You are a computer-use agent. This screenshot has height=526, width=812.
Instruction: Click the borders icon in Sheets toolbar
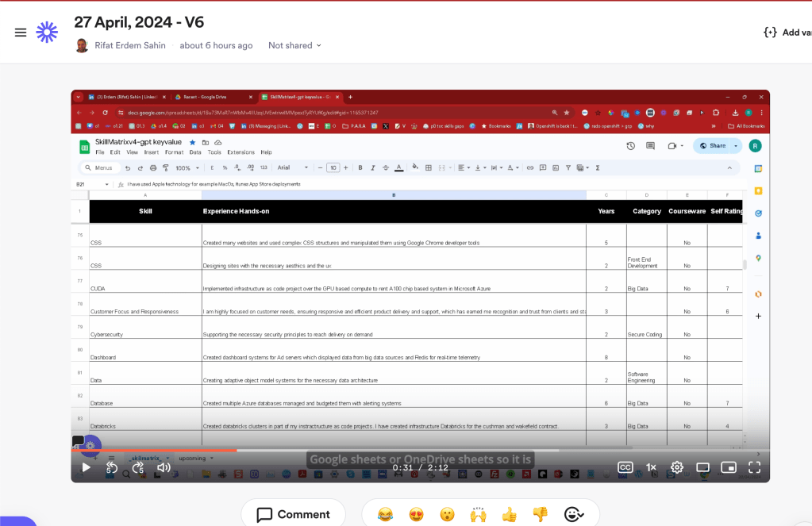coord(429,167)
